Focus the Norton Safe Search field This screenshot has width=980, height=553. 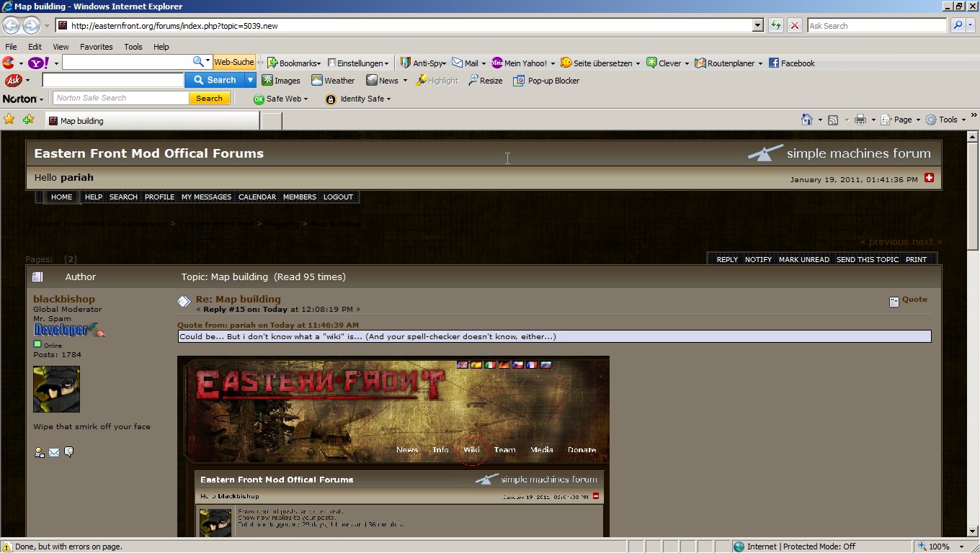121,98
